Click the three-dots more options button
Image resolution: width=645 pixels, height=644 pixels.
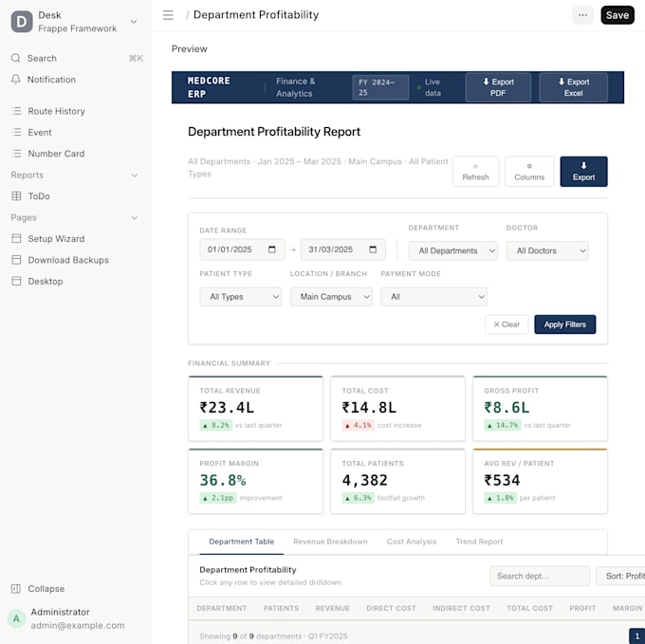tap(582, 15)
